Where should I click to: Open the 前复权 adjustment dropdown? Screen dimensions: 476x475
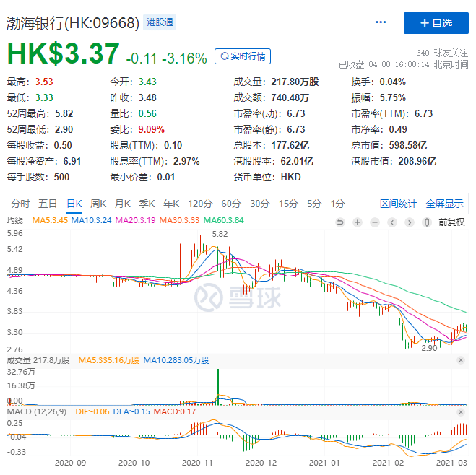point(451,222)
